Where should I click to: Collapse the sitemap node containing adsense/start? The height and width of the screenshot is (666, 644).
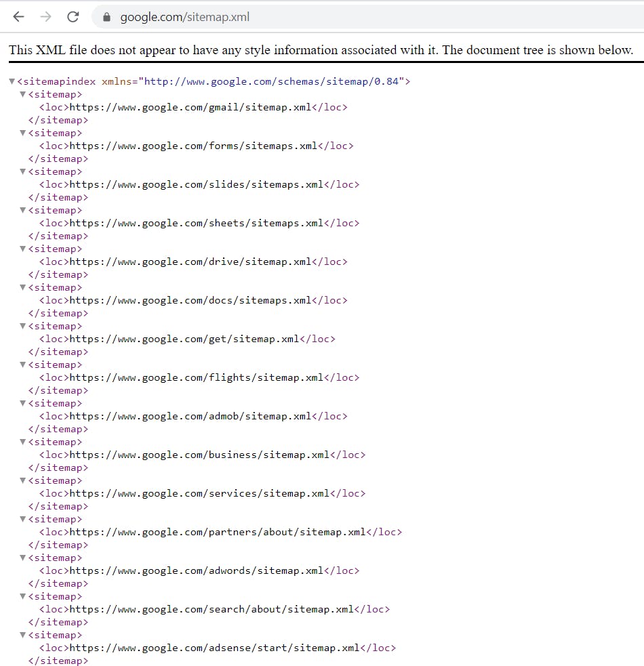click(23, 635)
